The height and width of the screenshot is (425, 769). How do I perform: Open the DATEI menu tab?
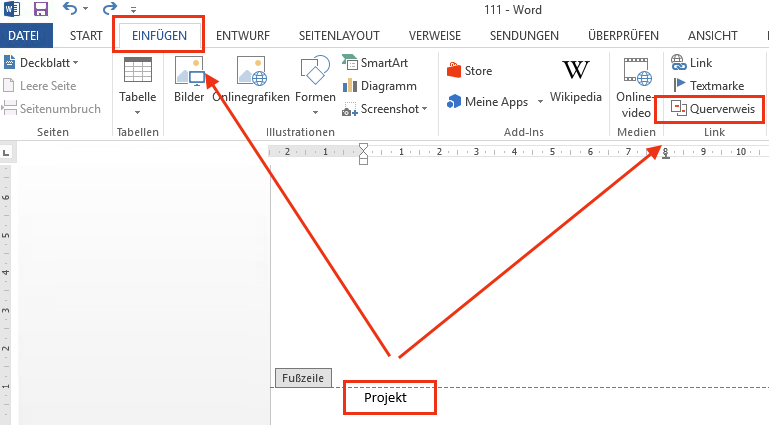tap(26, 36)
